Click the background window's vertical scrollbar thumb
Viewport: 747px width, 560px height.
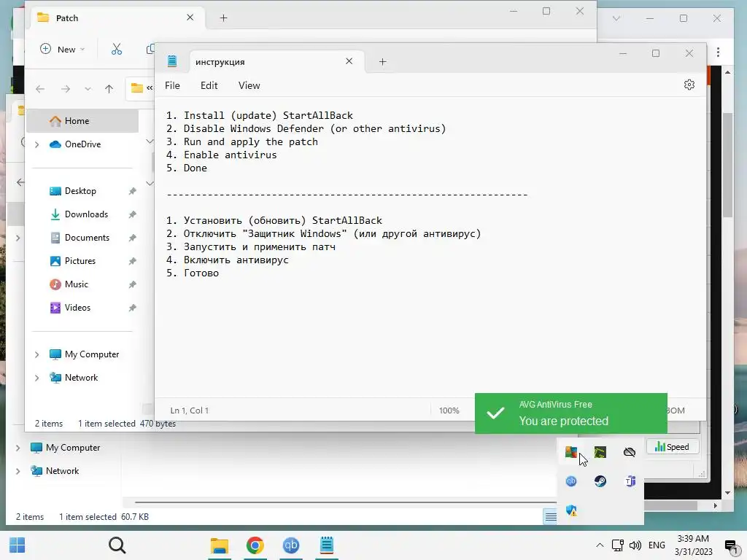(x=727, y=165)
